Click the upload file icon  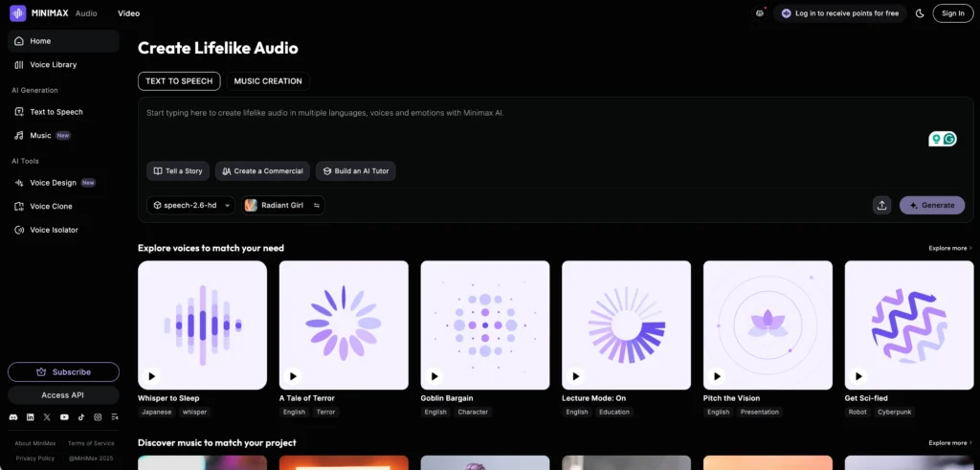pos(881,205)
